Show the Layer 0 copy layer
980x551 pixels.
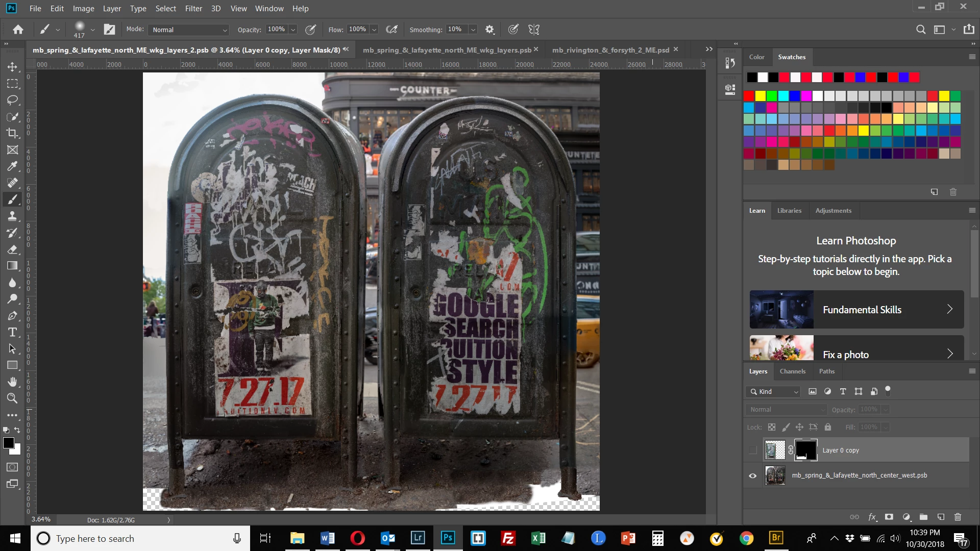(752, 450)
